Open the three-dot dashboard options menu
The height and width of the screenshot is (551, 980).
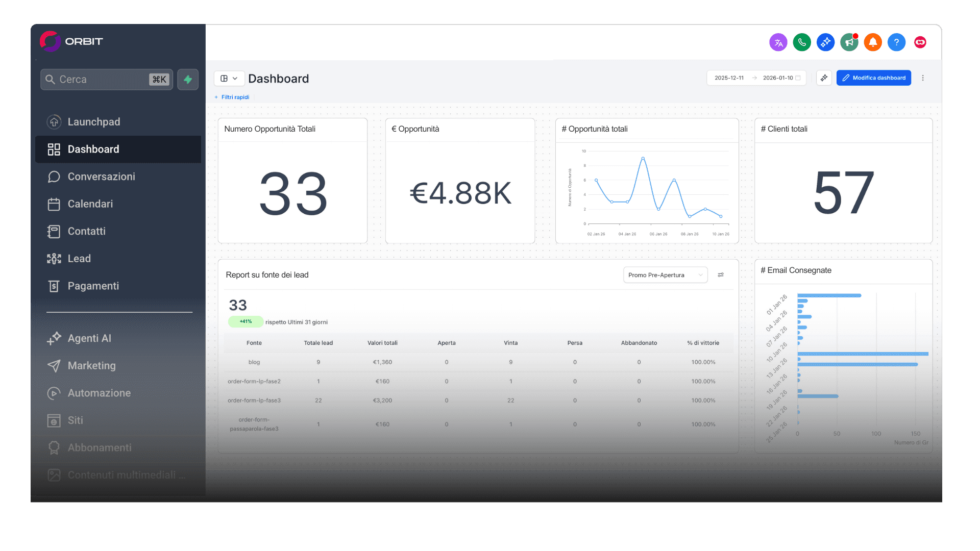923,78
